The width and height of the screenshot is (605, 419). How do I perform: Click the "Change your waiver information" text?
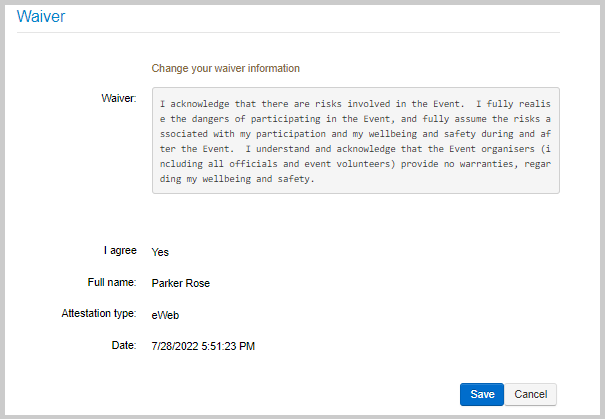point(225,68)
